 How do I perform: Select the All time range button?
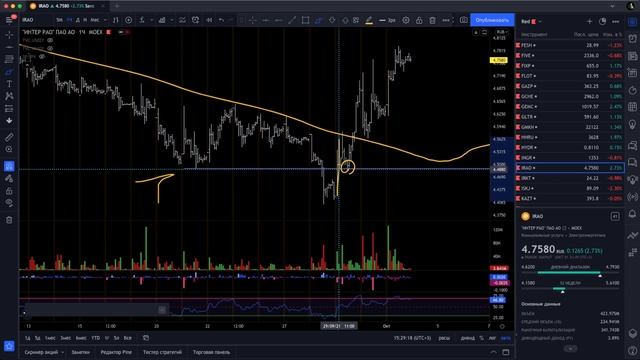(x=127, y=338)
